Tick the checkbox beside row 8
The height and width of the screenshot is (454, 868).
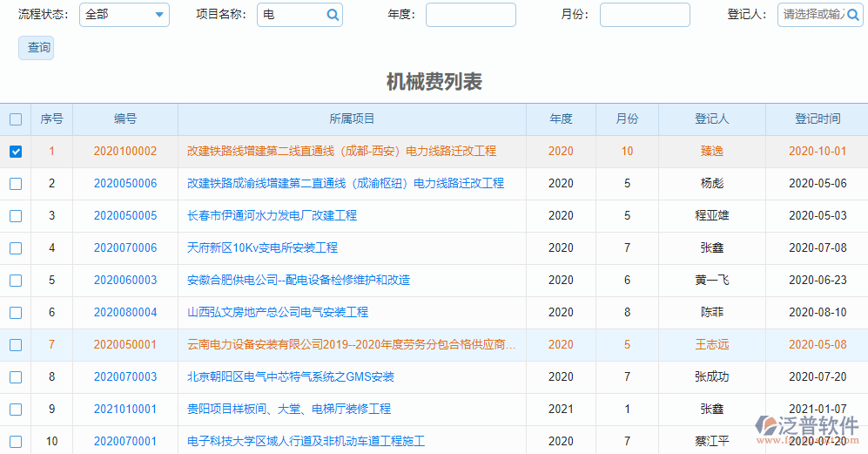[16, 377]
